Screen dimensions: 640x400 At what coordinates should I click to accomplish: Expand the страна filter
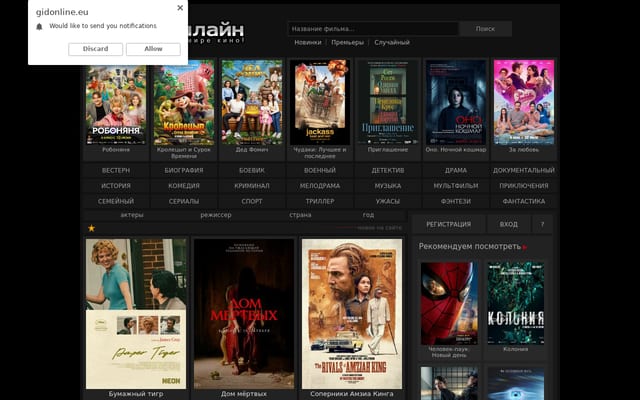(x=300, y=215)
